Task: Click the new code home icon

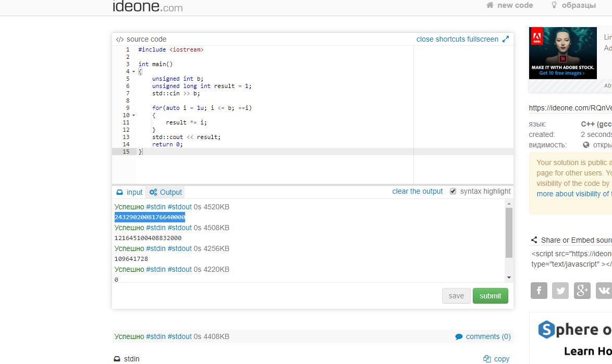Action: point(489,5)
